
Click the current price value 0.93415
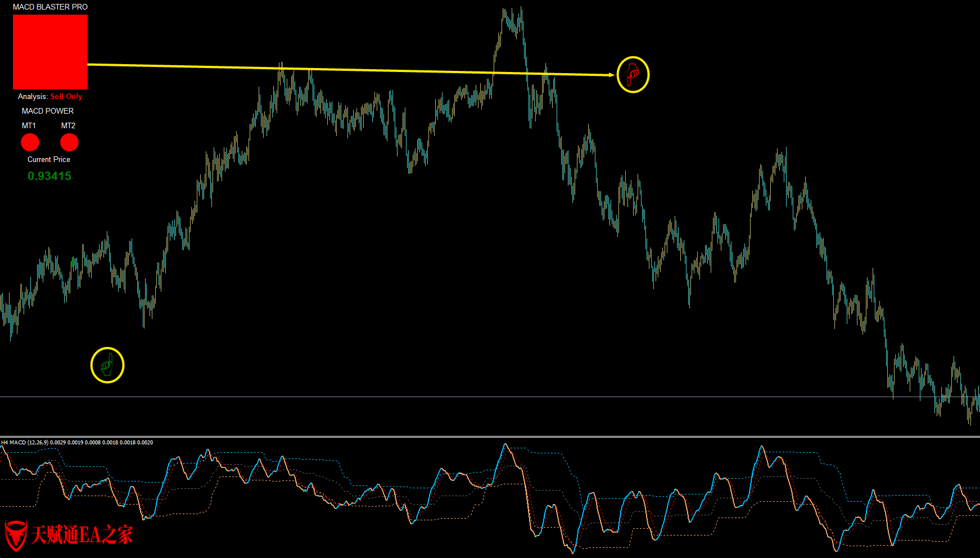(49, 176)
